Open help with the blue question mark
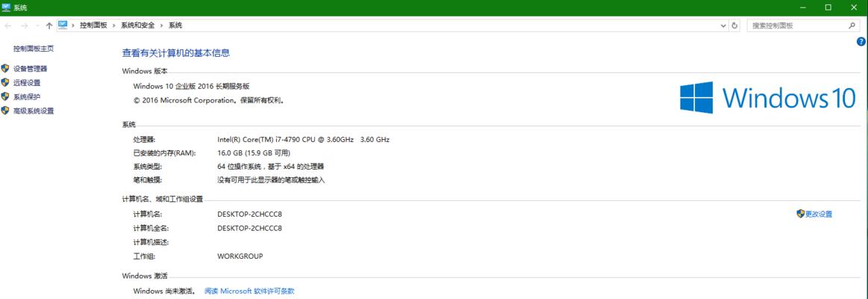 [861, 42]
